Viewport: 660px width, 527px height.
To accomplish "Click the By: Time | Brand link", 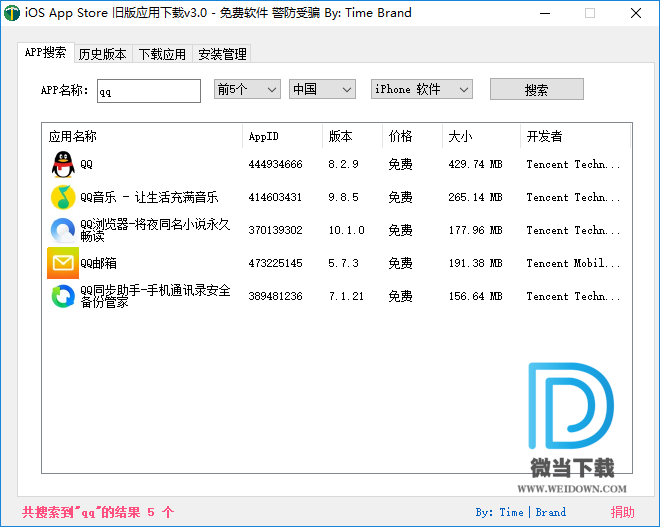I will point(521,512).
